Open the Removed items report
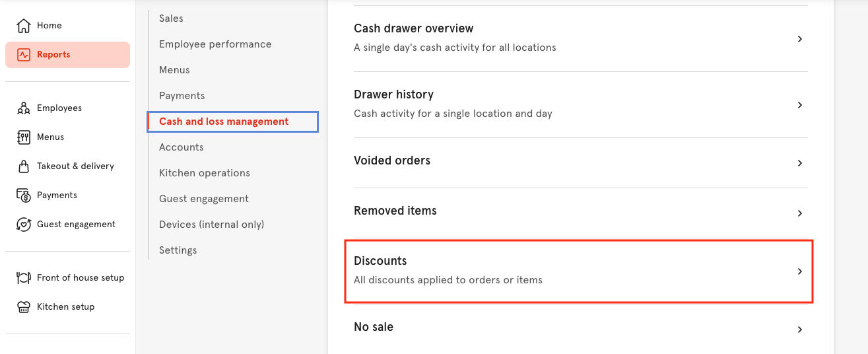 coord(395,211)
